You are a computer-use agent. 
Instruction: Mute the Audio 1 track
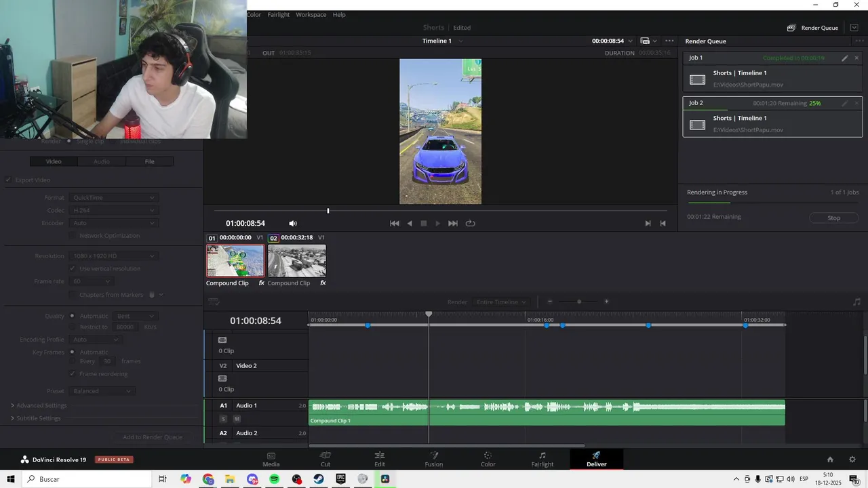click(x=237, y=419)
